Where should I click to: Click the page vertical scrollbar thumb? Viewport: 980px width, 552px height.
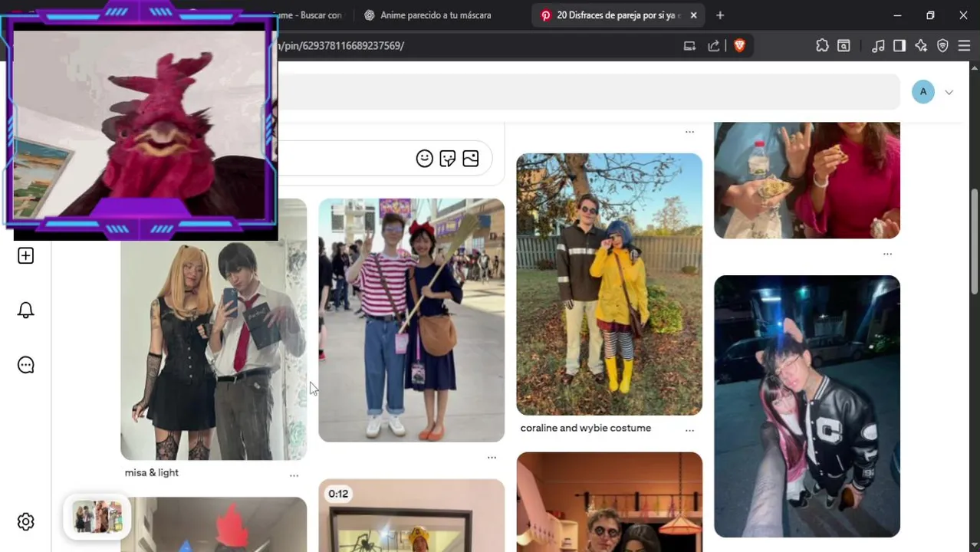(x=975, y=241)
